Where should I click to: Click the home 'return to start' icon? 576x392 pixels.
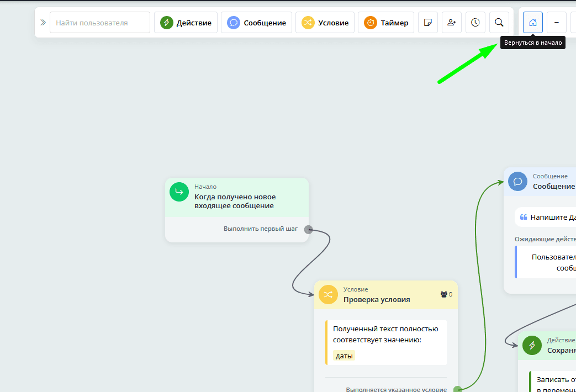tap(533, 23)
